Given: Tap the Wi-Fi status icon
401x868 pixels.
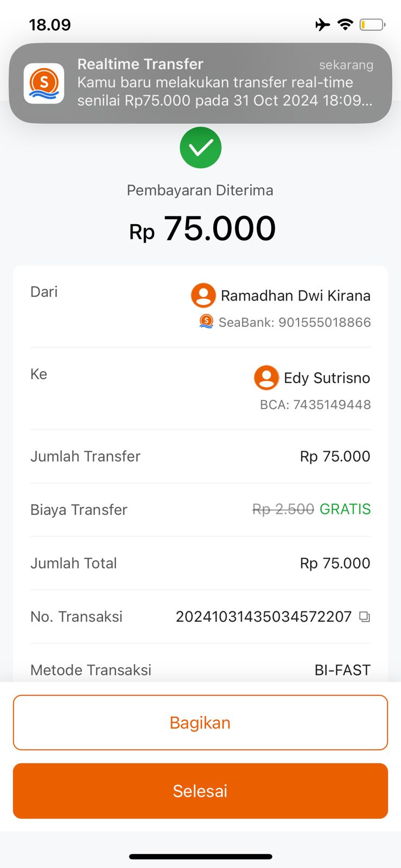Looking at the screenshot, I should pos(345,24).
